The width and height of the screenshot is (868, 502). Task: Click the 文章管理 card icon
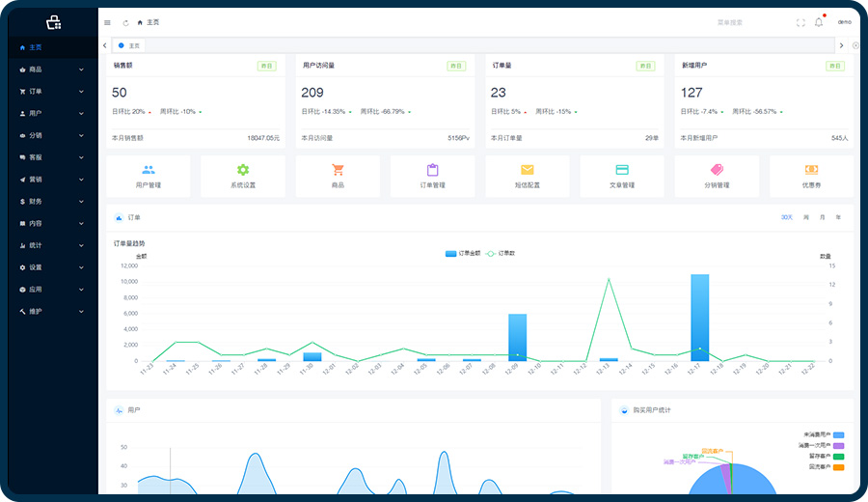[622, 170]
